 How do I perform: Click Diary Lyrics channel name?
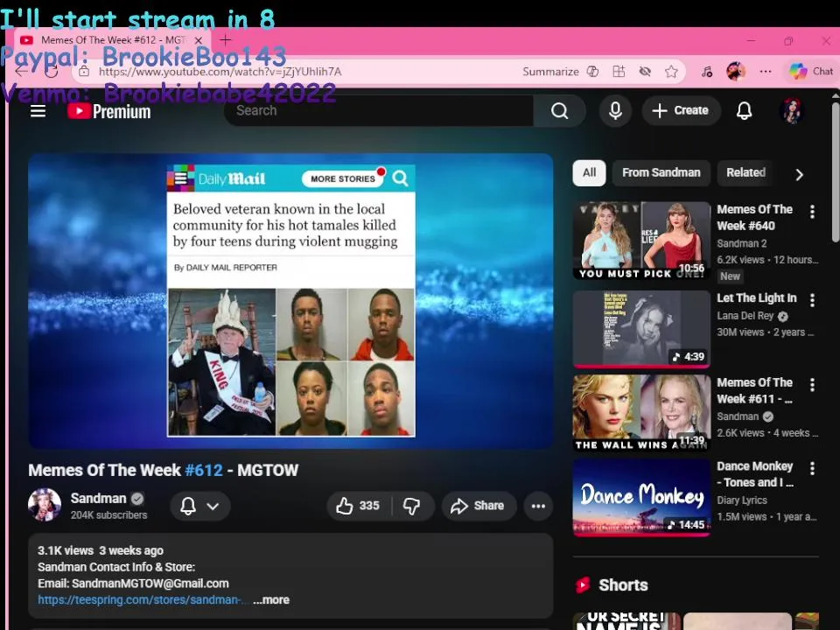742,500
